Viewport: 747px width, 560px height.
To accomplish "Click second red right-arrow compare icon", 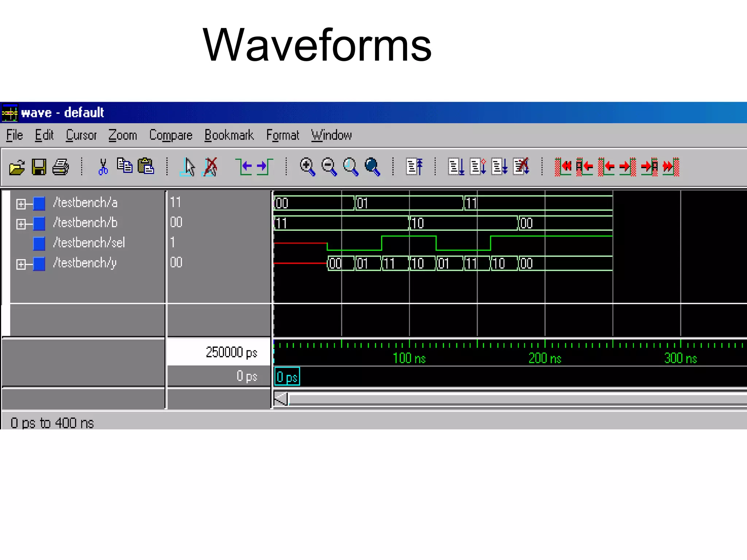I will pyautogui.click(x=650, y=167).
